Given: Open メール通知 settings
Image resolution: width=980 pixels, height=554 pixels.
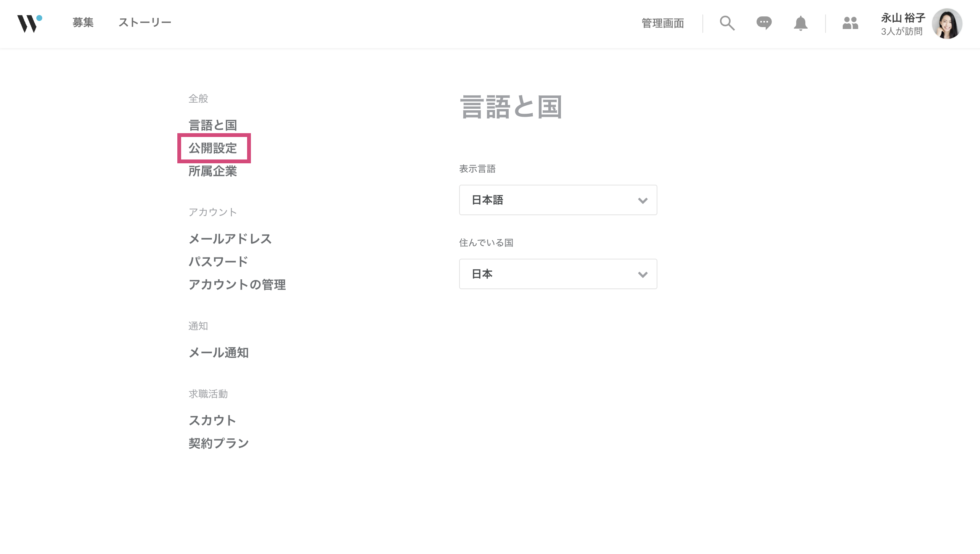Looking at the screenshot, I should pos(218,353).
